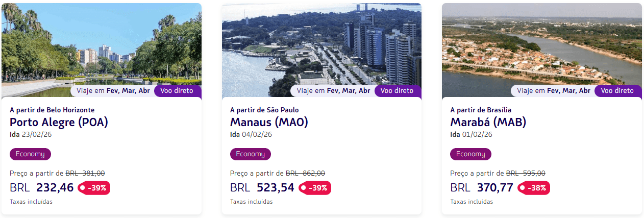Click Voo direto label on Manaus card
The height and width of the screenshot is (218, 644).
click(397, 91)
